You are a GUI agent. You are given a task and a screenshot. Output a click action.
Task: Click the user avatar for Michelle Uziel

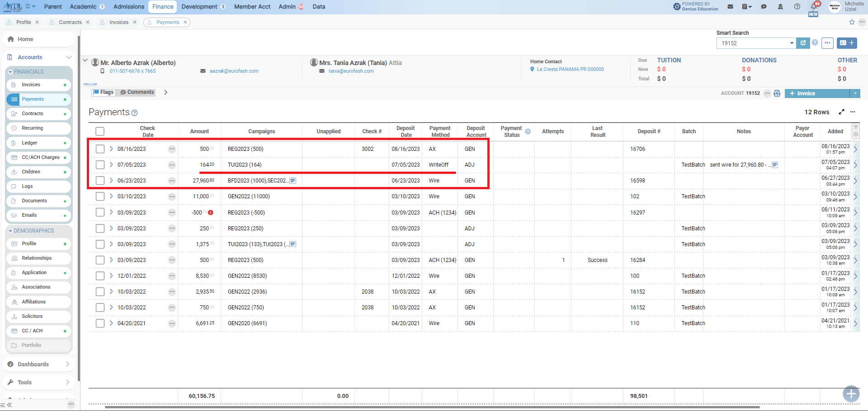(835, 7)
